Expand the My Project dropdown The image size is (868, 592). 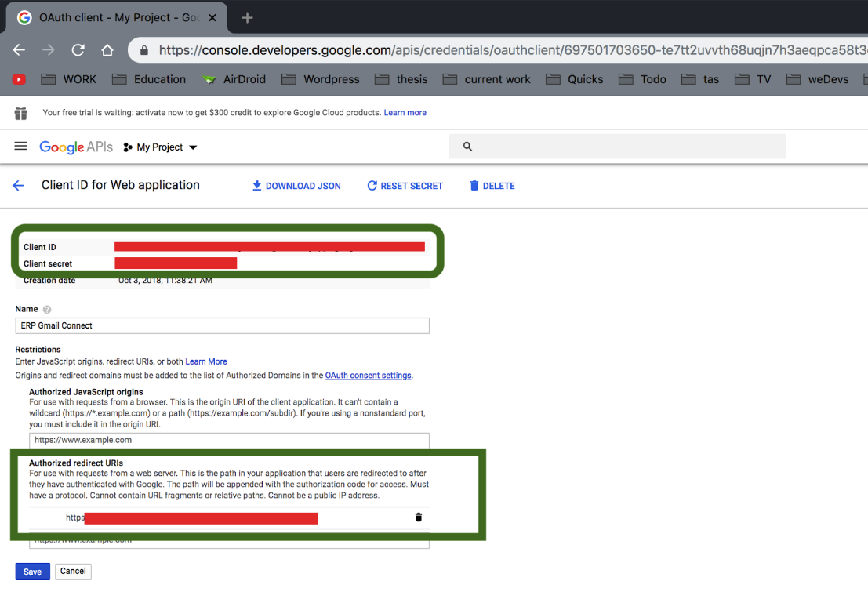tap(160, 147)
